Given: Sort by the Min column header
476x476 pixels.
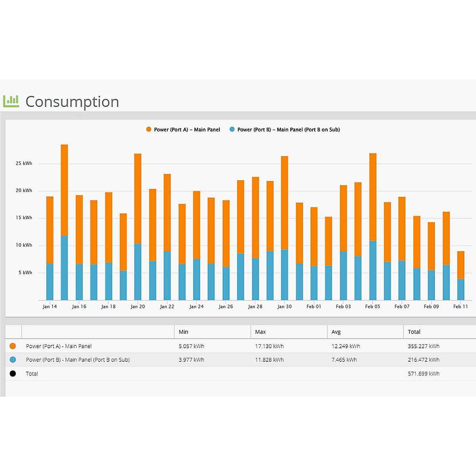Looking at the screenshot, I should [184, 332].
